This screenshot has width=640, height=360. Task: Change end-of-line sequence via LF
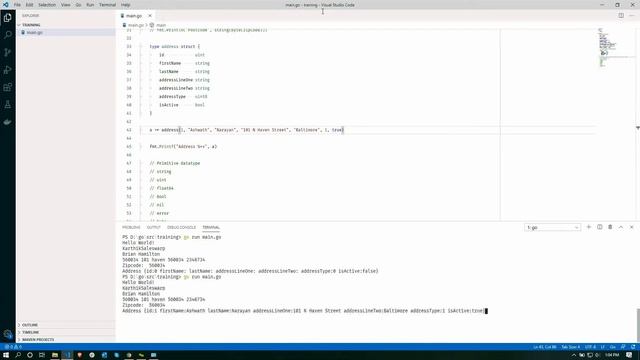point(602,347)
